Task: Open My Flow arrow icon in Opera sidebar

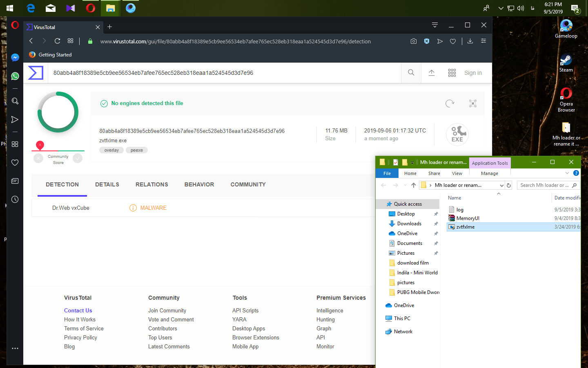Action: click(x=15, y=119)
